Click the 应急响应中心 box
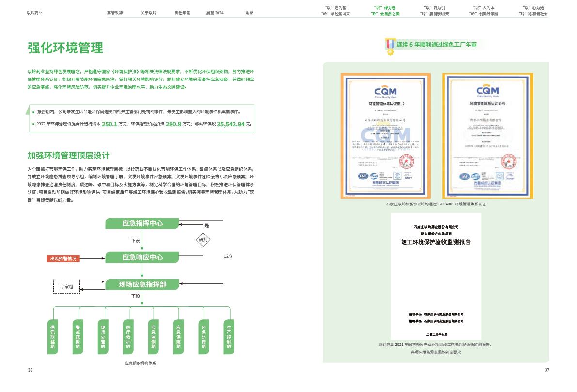 pyautogui.click(x=142, y=257)
